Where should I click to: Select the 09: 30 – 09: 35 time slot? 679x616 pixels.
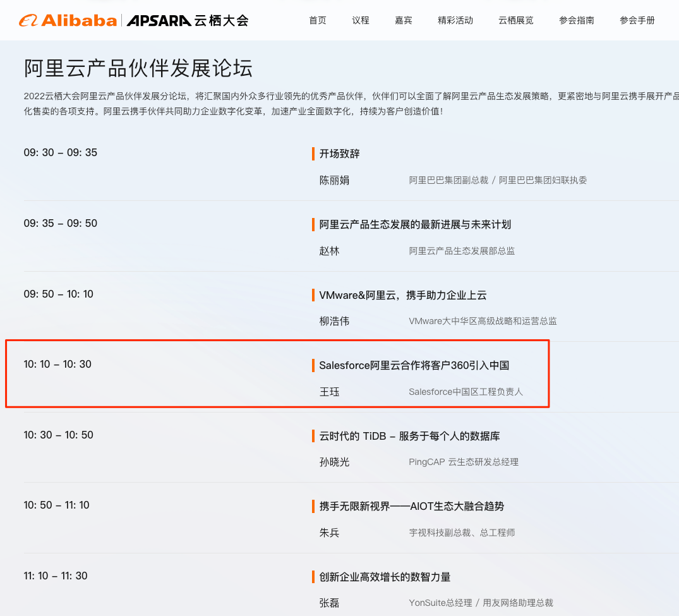(60, 152)
